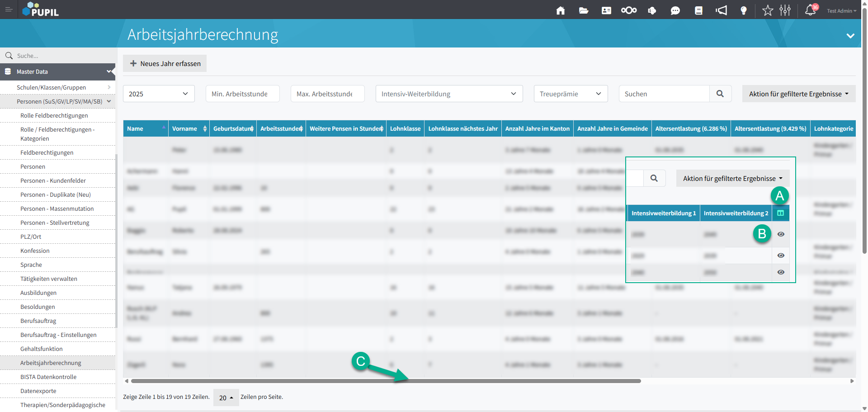Click the magnifier search button beside Suchen
The image size is (868, 412).
point(720,94)
